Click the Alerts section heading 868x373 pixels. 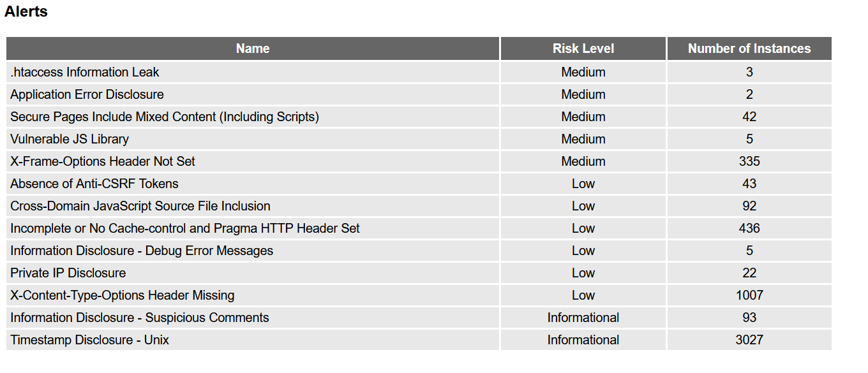26,11
